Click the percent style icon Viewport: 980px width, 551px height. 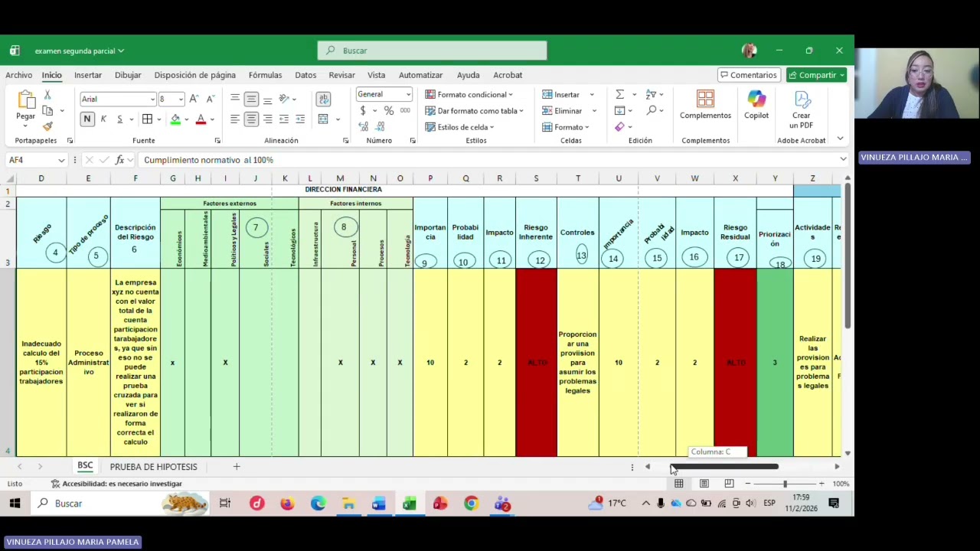click(389, 111)
